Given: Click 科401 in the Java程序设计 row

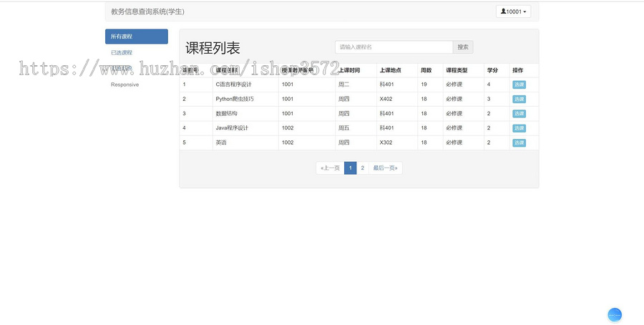Looking at the screenshot, I should pos(387,128).
